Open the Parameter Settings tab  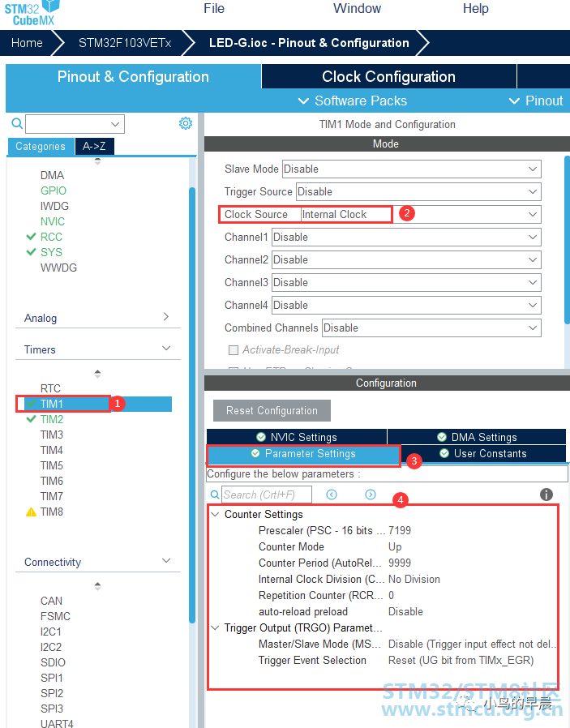coord(303,454)
